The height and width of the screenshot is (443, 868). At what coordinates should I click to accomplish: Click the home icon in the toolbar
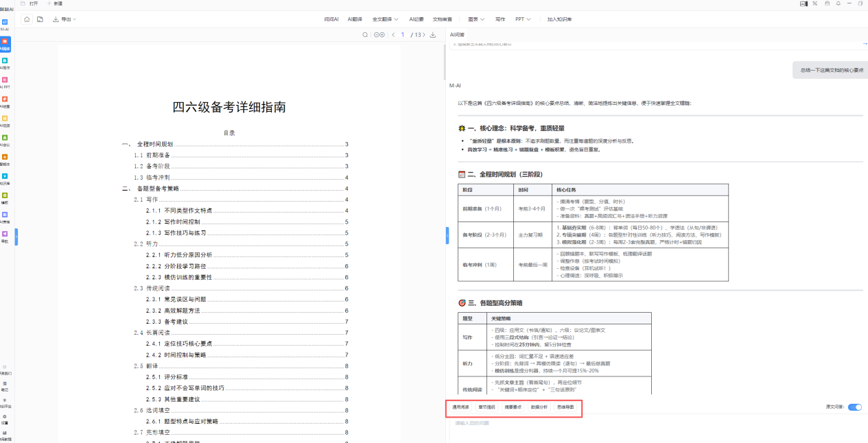27,19
